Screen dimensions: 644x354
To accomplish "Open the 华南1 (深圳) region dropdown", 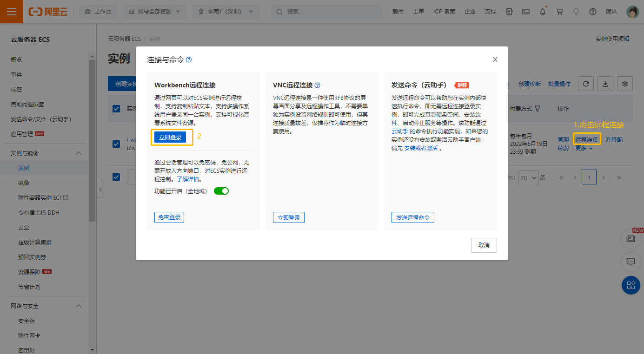I will coord(226,12).
